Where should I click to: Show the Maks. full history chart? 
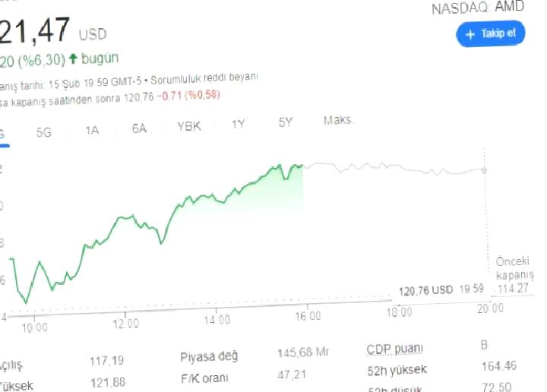coord(339,121)
